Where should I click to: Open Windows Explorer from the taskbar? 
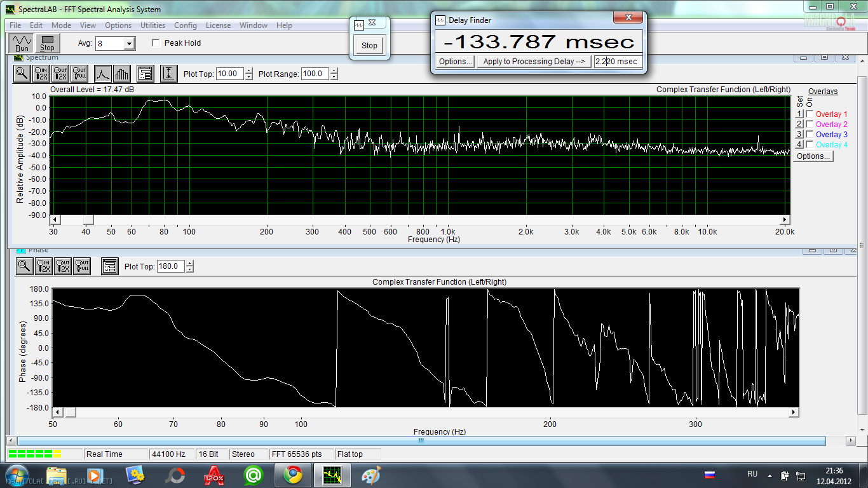(57, 475)
